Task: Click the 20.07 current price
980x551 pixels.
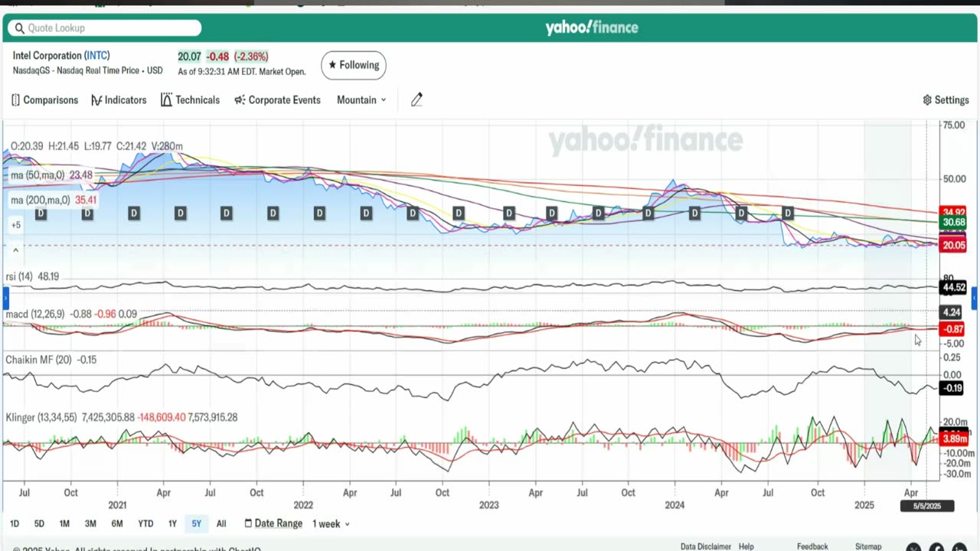Action: pyautogui.click(x=189, y=57)
